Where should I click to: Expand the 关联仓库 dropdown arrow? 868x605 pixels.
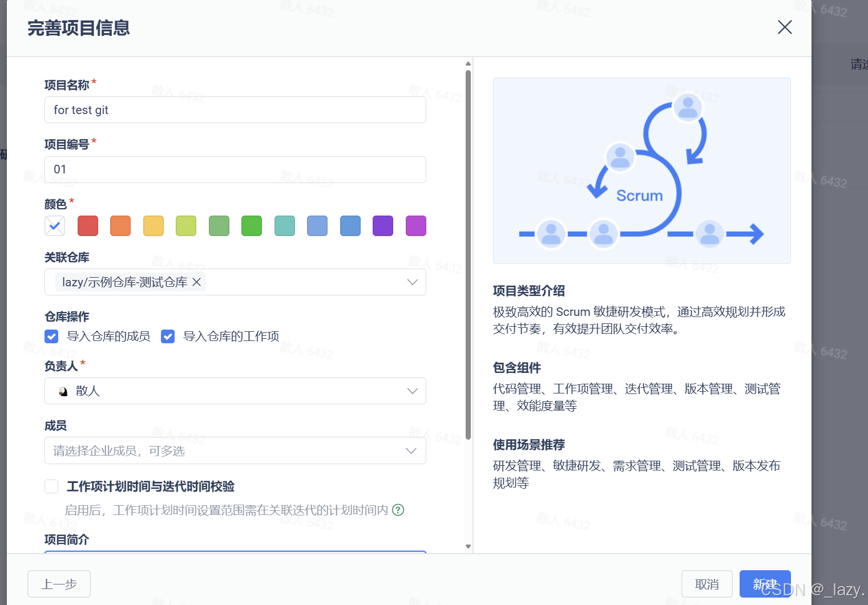coord(413,282)
